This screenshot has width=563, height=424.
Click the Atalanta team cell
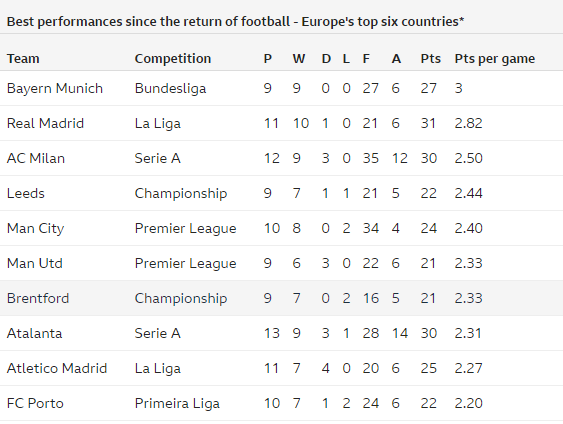click(x=34, y=333)
